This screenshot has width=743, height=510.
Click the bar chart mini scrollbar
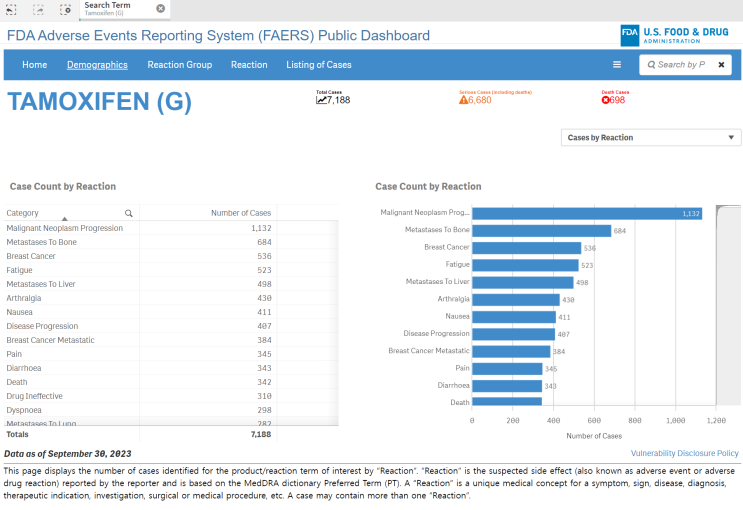click(x=728, y=305)
